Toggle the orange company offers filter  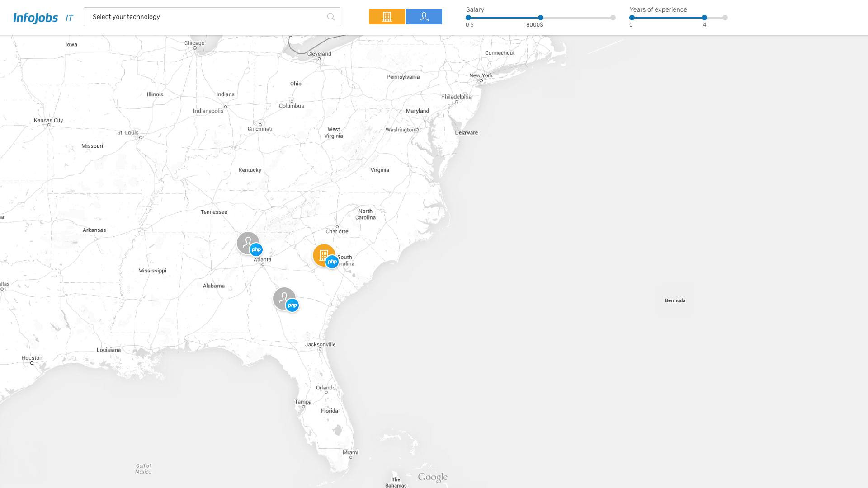(387, 17)
